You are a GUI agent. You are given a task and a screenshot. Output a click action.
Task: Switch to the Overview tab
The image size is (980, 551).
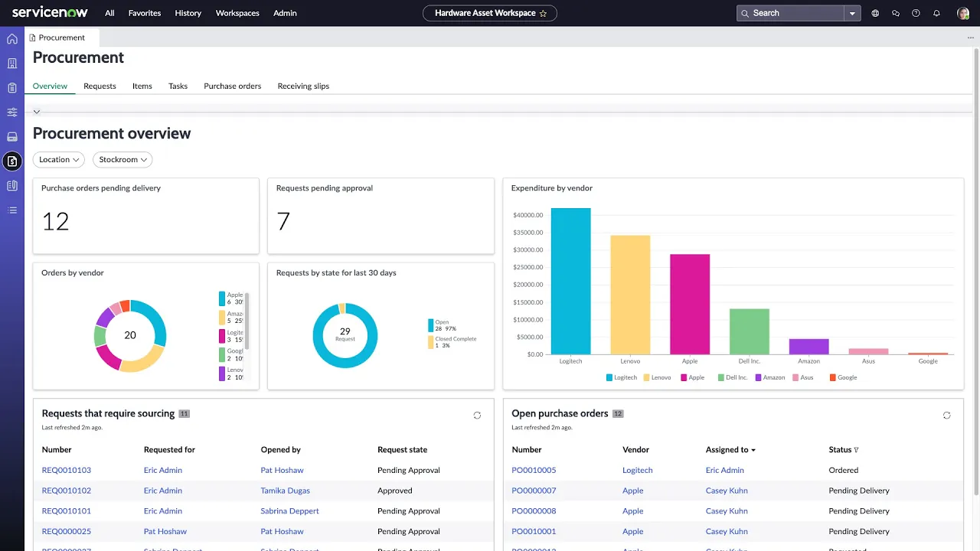pos(50,86)
